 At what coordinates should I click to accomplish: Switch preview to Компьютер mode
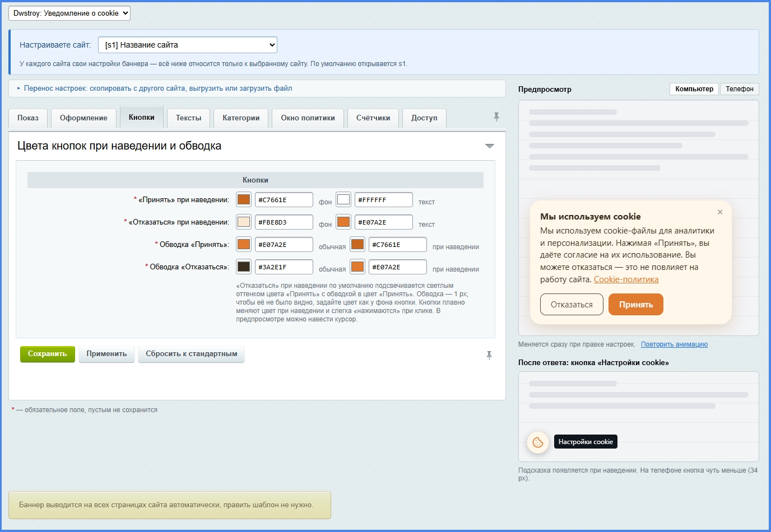pyautogui.click(x=694, y=89)
